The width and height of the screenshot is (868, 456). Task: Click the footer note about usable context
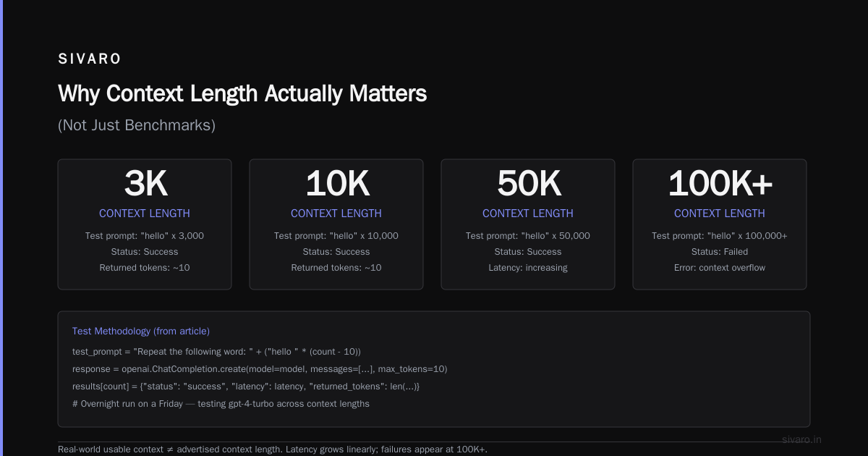point(273,449)
